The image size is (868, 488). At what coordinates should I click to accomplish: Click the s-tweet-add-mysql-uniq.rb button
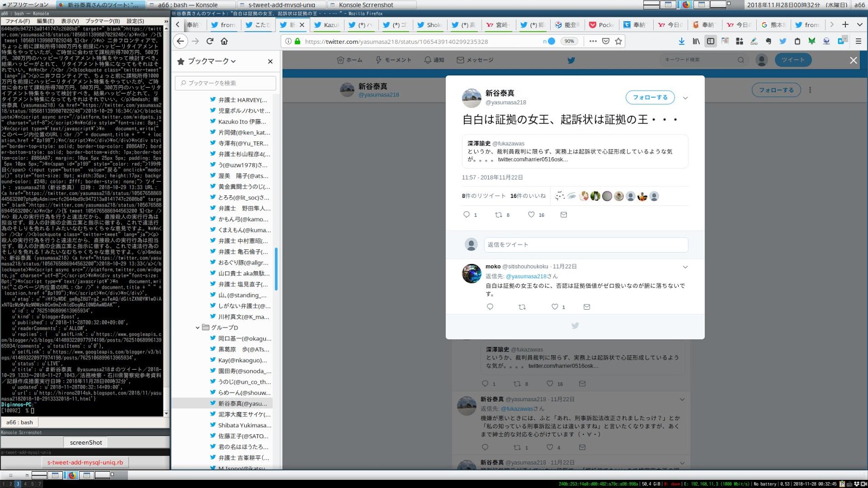[85, 463]
